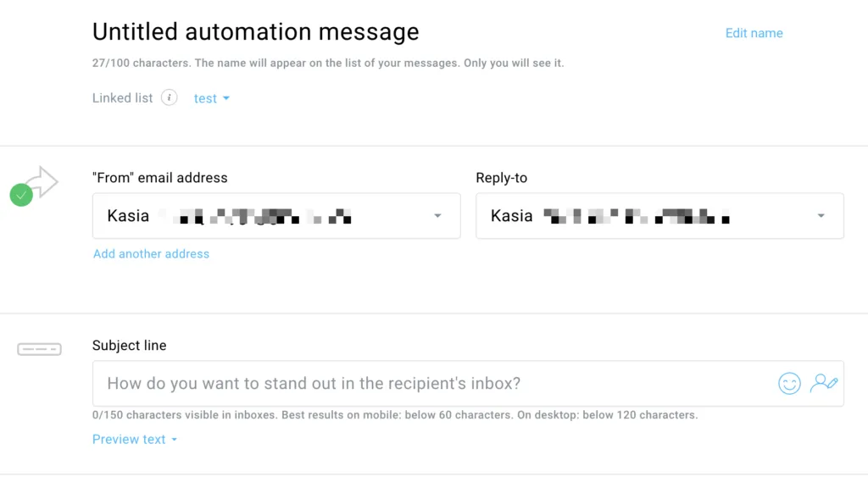Click the small caret beside test
The width and height of the screenshot is (868, 477).
(225, 98)
